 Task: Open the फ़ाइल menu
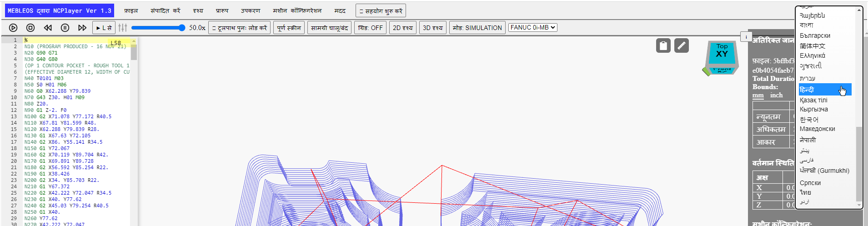(x=131, y=11)
